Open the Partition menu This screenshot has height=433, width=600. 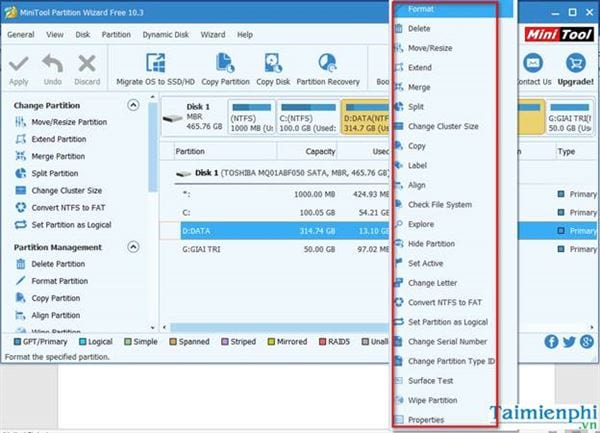tap(116, 35)
